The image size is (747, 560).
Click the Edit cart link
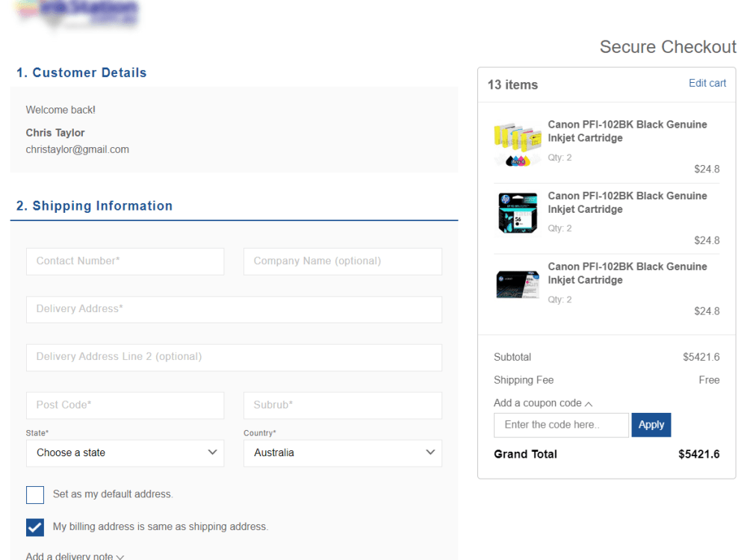point(707,84)
